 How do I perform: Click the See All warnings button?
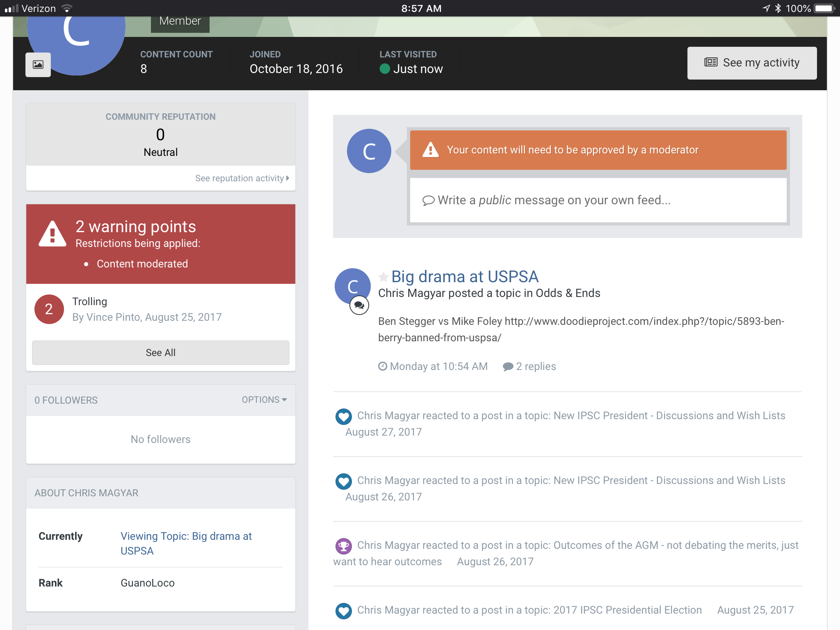pos(161,353)
